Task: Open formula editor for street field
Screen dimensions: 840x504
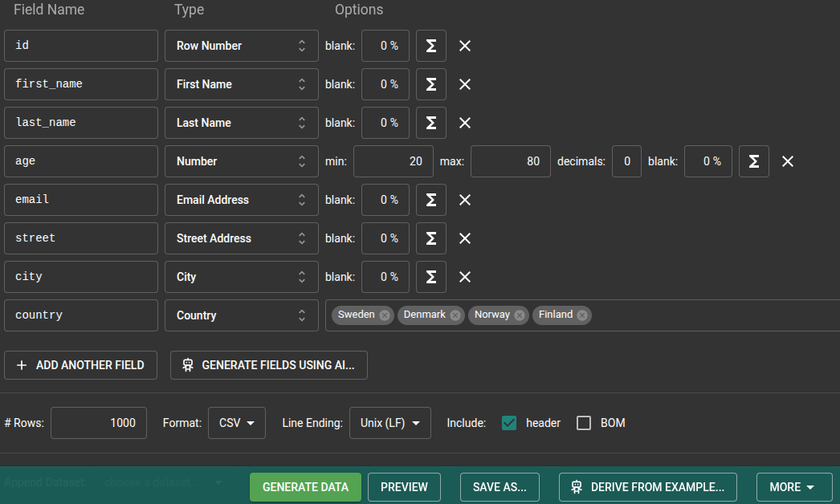Action: 431,239
